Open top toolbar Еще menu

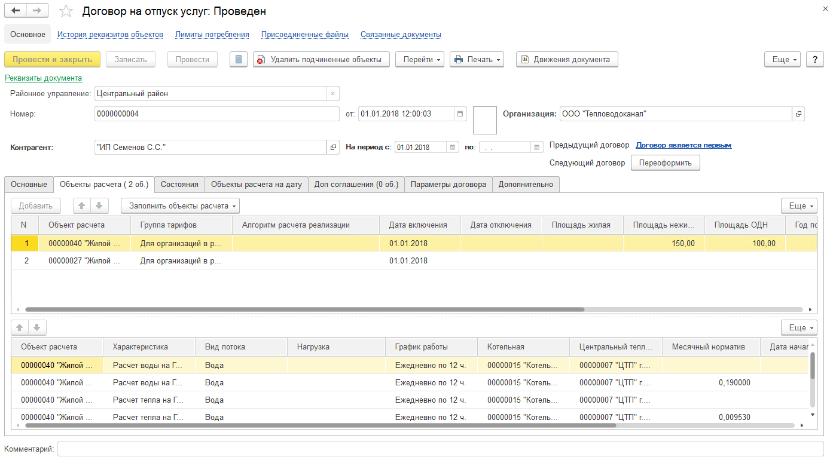coord(781,59)
